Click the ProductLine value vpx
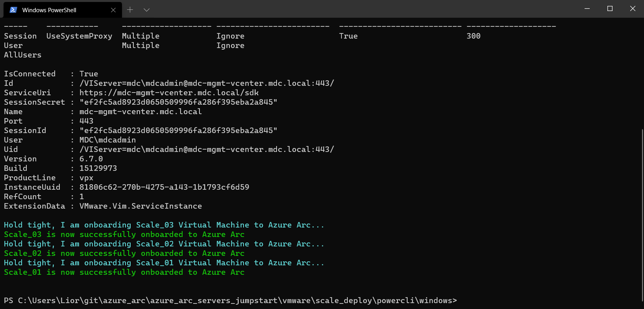Screen dimensions: 644x309 tap(87, 178)
